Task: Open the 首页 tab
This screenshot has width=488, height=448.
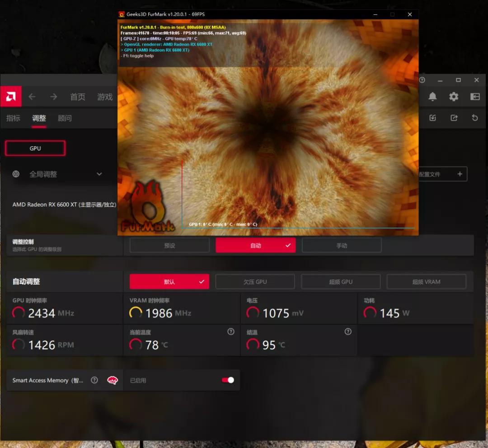Action: point(78,97)
